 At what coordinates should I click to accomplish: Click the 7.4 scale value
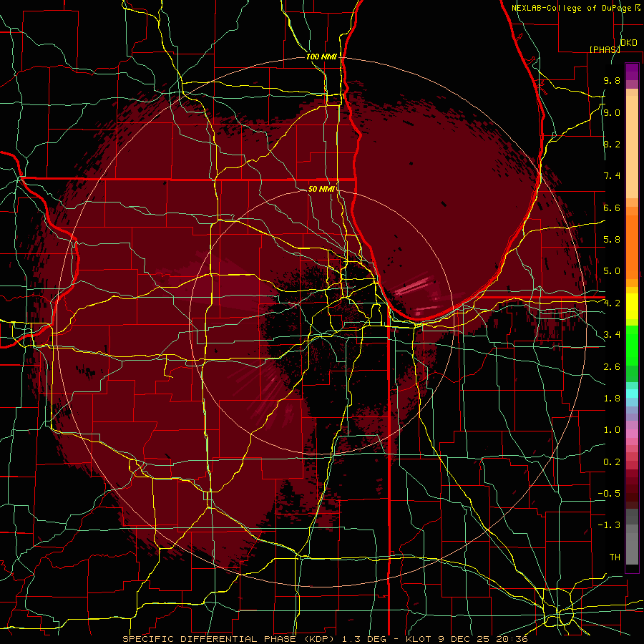(x=612, y=176)
